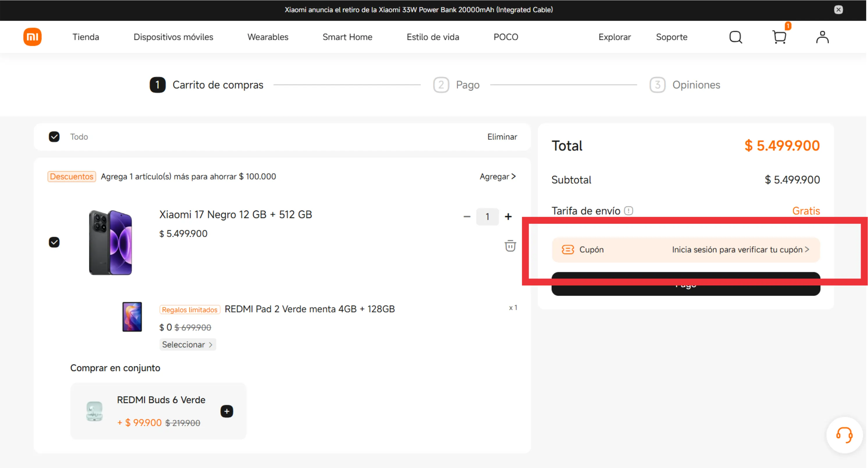Click the Xiaomi Mi logo

(x=32, y=37)
